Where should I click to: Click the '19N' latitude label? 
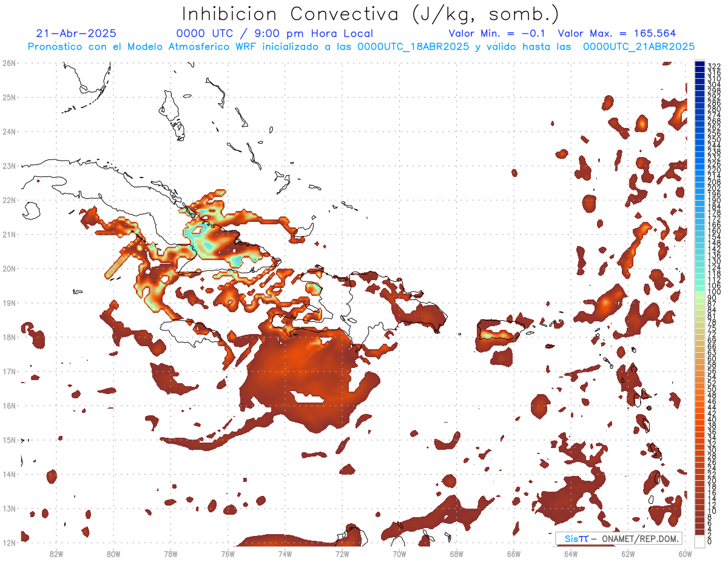[x=8, y=303]
